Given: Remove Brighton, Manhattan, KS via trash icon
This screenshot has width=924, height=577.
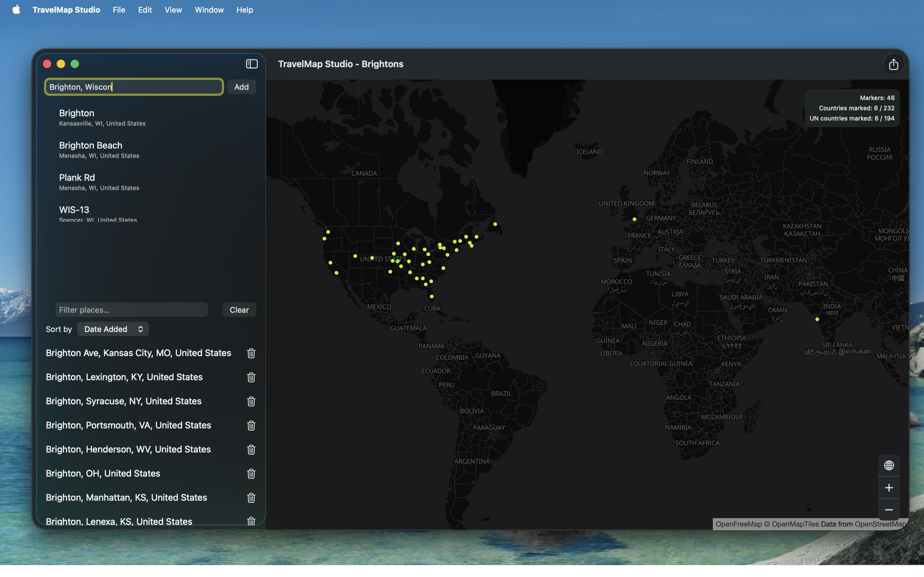Looking at the screenshot, I should click(x=251, y=498).
